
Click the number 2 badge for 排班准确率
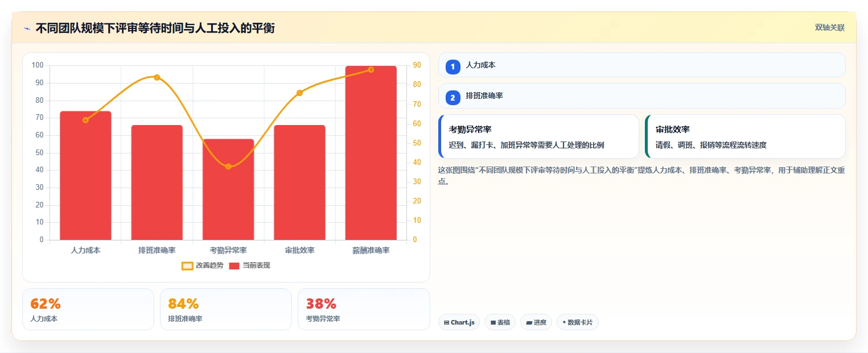(453, 98)
